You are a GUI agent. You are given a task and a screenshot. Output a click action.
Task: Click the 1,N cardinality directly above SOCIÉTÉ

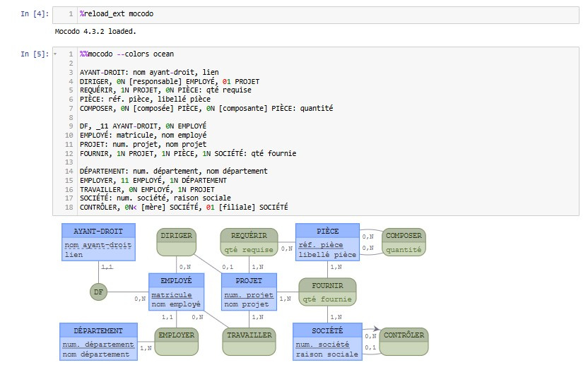pyautogui.click(x=336, y=318)
